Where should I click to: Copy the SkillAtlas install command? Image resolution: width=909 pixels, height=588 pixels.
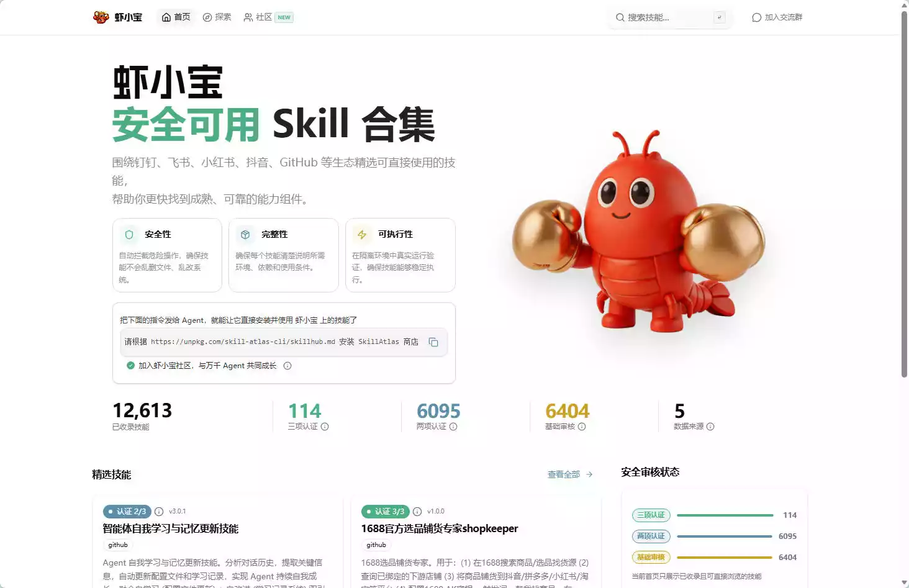433,342
